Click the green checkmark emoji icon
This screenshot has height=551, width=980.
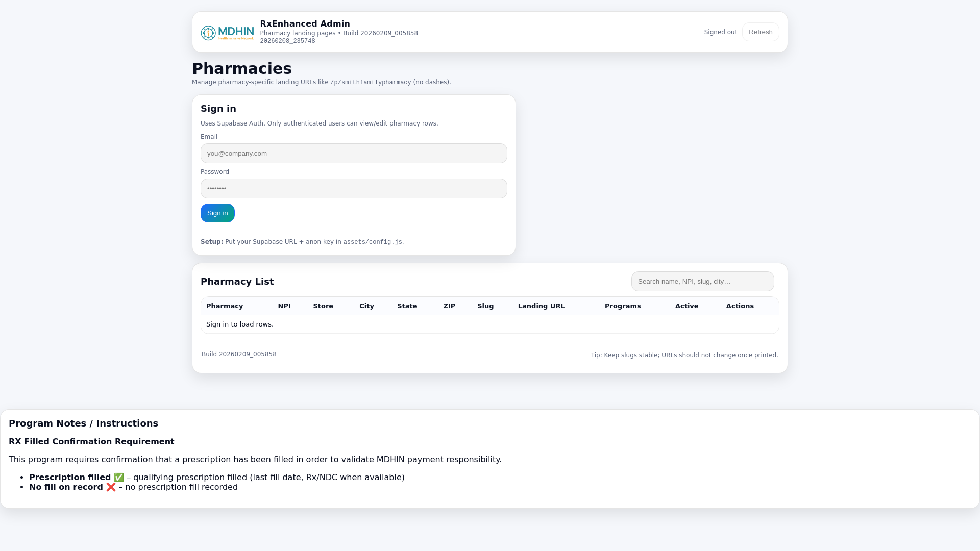(119, 478)
